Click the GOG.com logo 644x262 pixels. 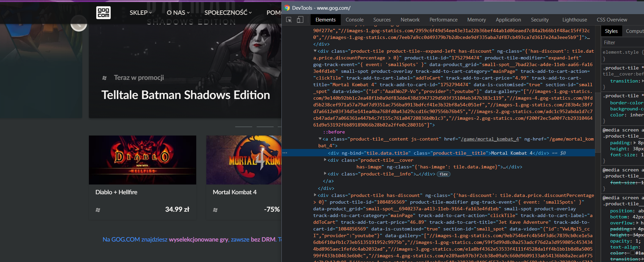(x=103, y=13)
